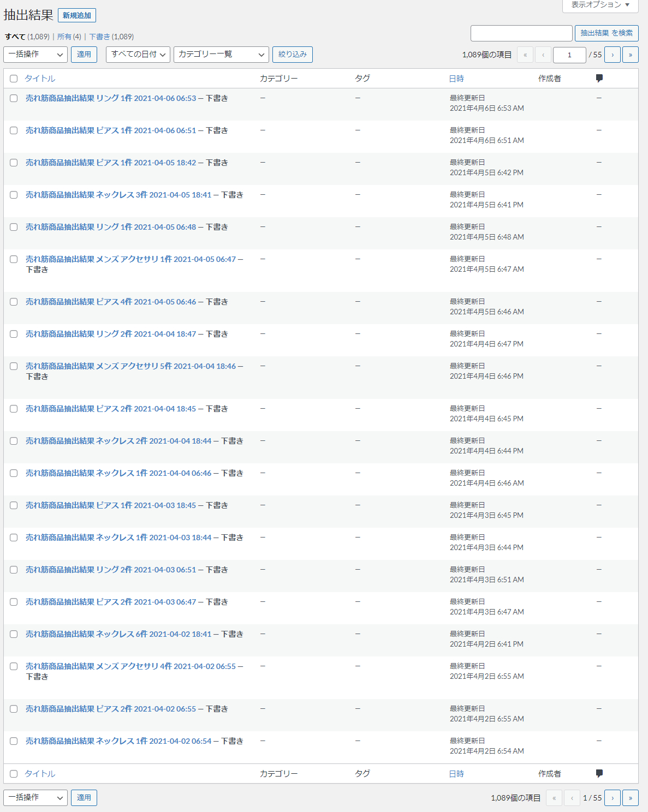Sort by タイトル column in header

tap(40, 79)
